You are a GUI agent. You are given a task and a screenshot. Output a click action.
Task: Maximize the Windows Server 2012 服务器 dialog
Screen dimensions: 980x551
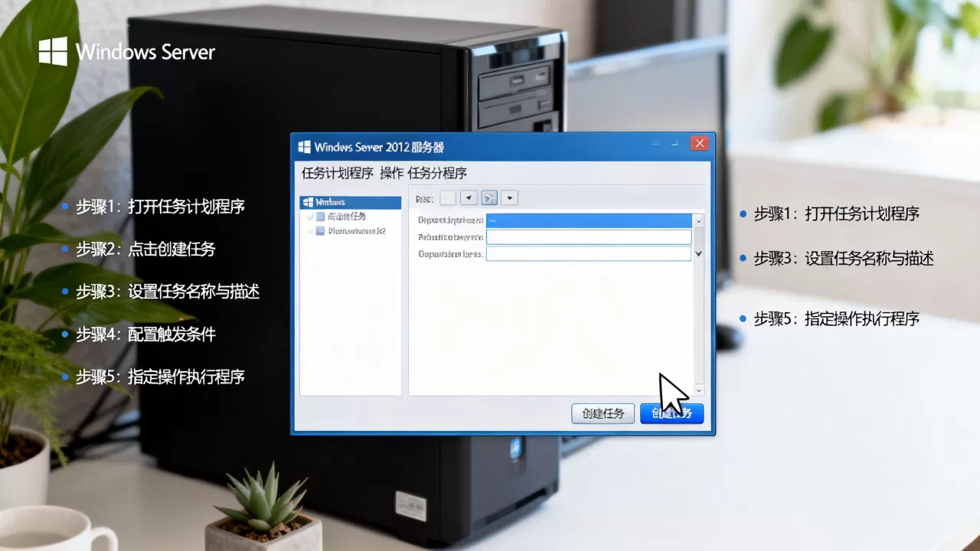(x=675, y=144)
